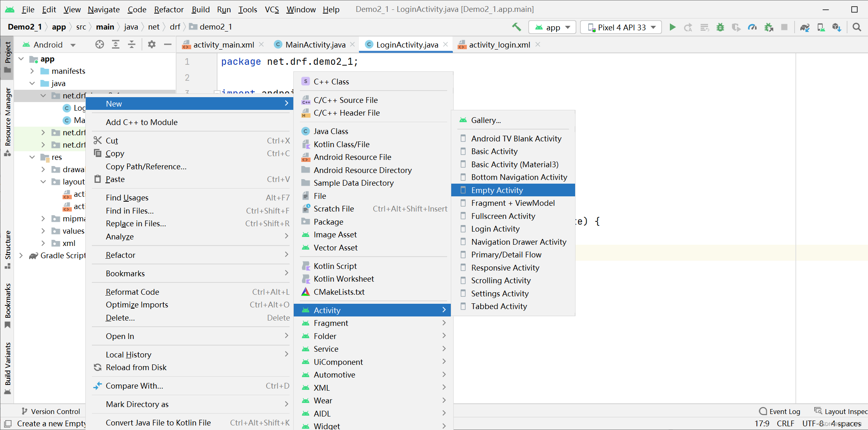Click the Select Opened File target icon
The image size is (868, 430).
(100, 44)
